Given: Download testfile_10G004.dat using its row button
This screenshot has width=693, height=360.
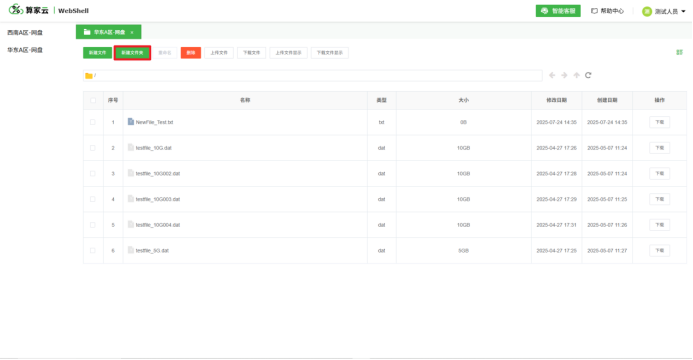Looking at the screenshot, I should [x=659, y=225].
